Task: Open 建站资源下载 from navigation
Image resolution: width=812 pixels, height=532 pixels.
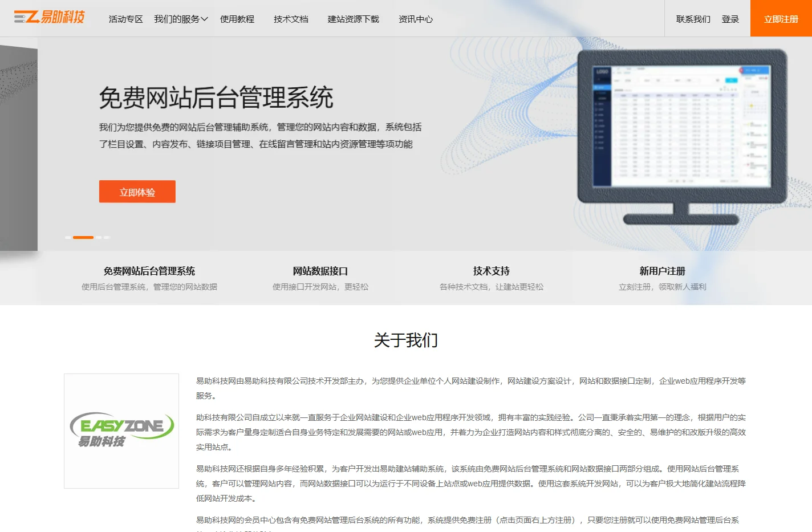Action: (x=354, y=19)
